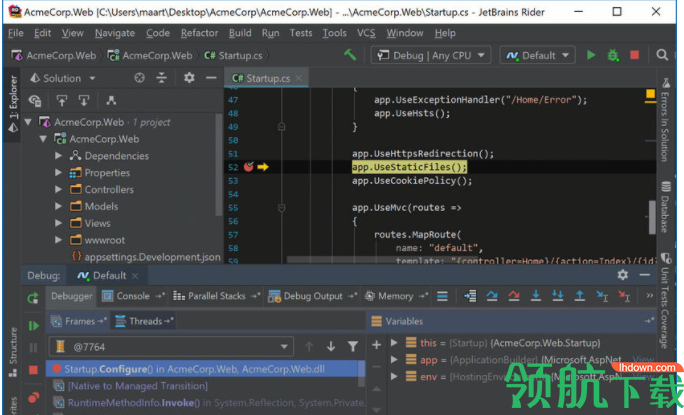Move to previous frame with up arrow

[309, 346]
